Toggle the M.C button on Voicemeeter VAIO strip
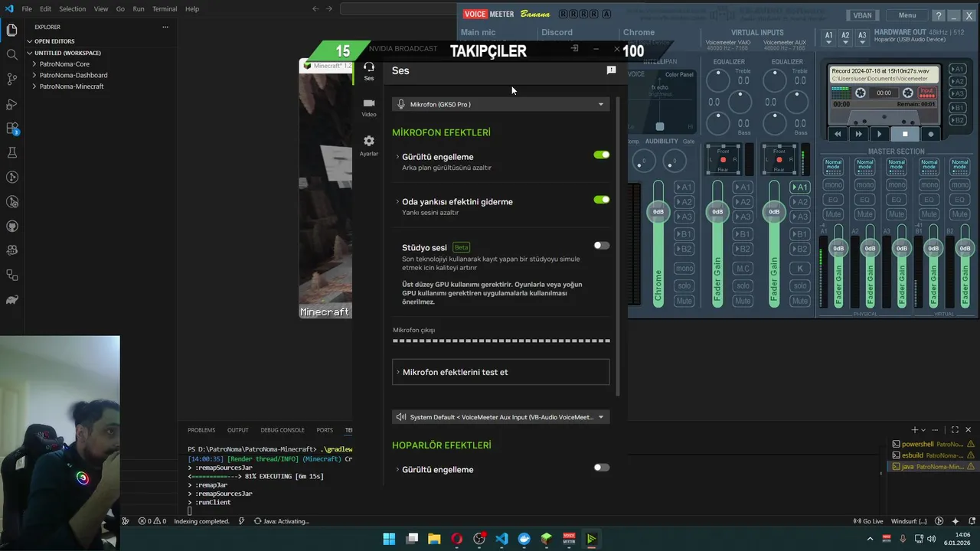980x551 pixels. [x=743, y=269]
